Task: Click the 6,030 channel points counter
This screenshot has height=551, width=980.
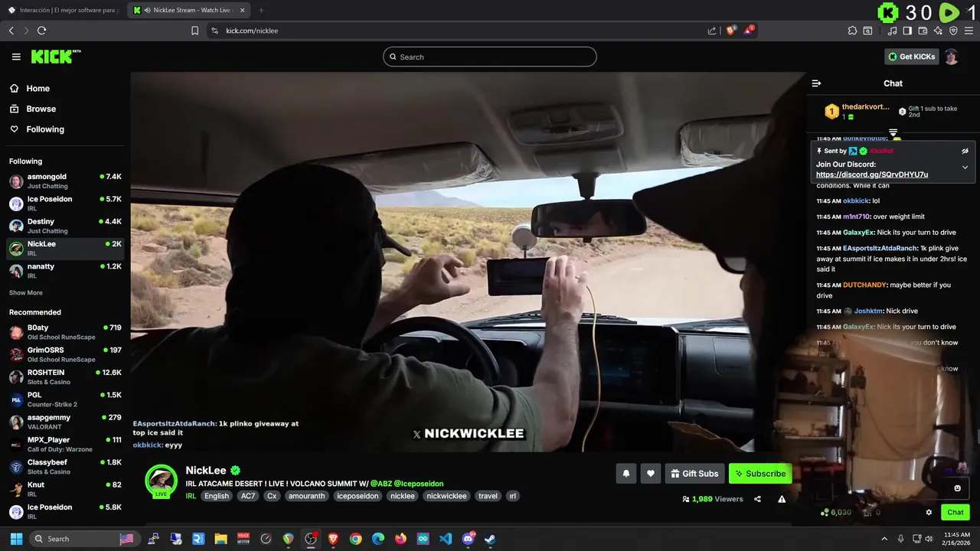Action: pyautogui.click(x=835, y=513)
